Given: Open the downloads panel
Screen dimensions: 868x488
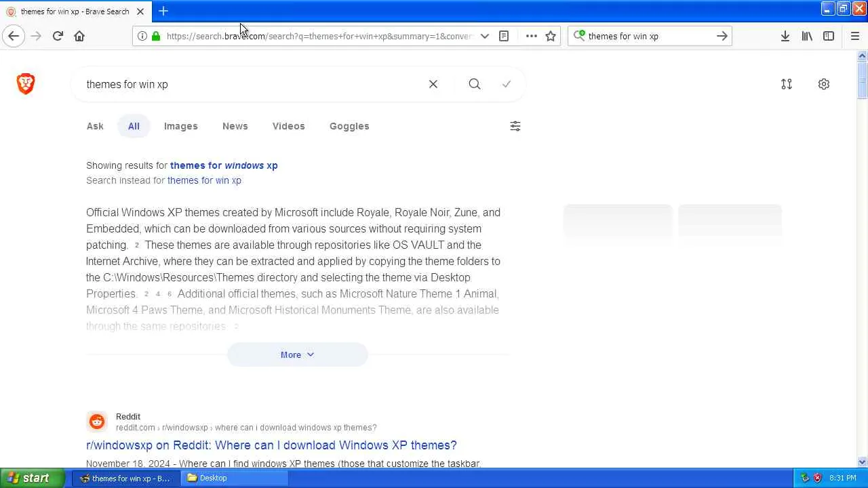Looking at the screenshot, I should click(785, 36).
